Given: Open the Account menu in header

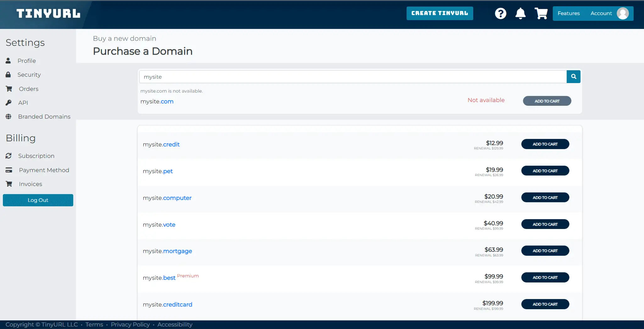Looking at the screenshot, I should pos(601,14).
